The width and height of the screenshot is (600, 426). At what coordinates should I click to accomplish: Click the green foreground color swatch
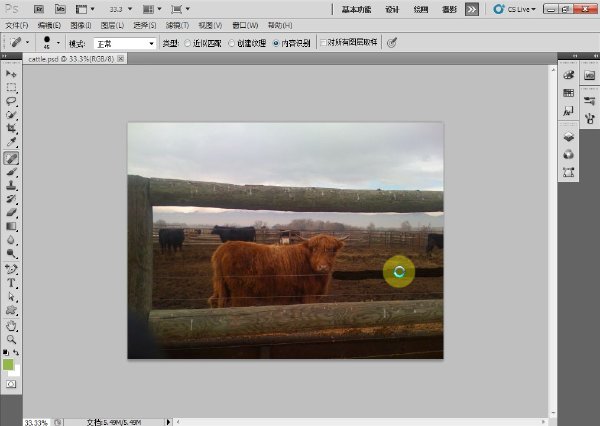tap(8, 364)
